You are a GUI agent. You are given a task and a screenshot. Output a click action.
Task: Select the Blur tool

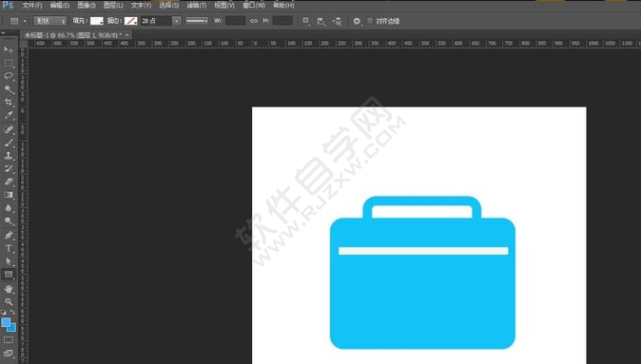point(9,208)
